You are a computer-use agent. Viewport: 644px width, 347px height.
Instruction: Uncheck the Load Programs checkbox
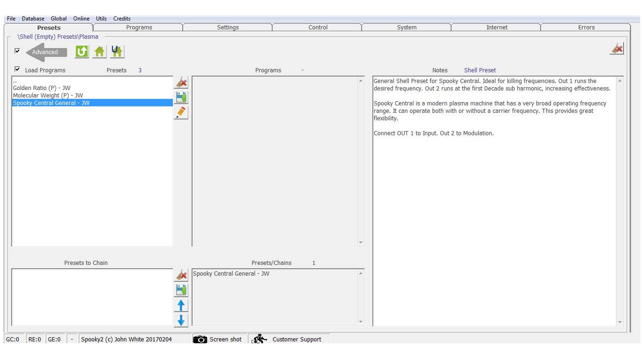[17, 69]
